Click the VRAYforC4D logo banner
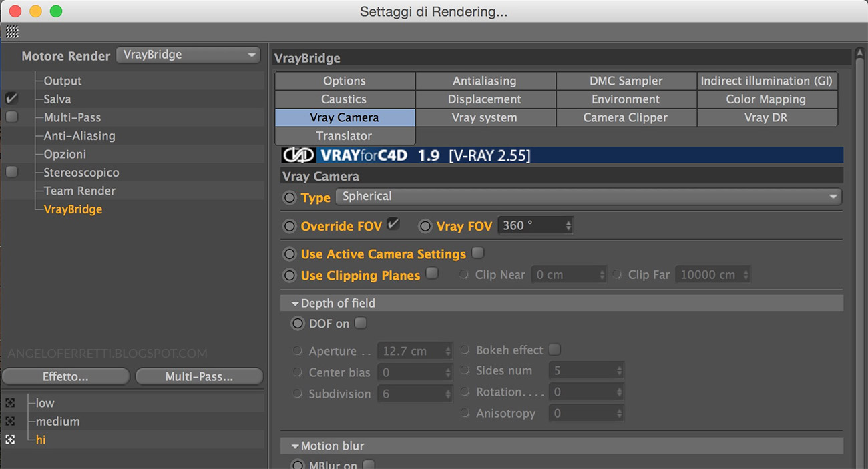The image size is (868, 469). click(562, 155)
